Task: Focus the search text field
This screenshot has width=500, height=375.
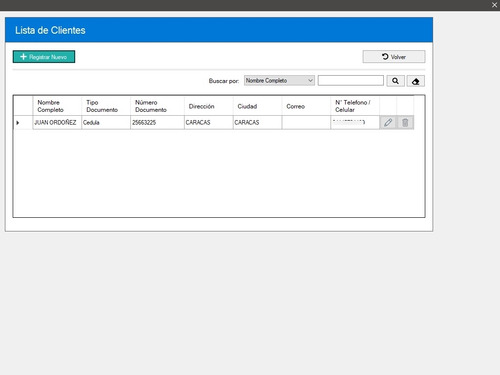Action: tap(351, 81)
